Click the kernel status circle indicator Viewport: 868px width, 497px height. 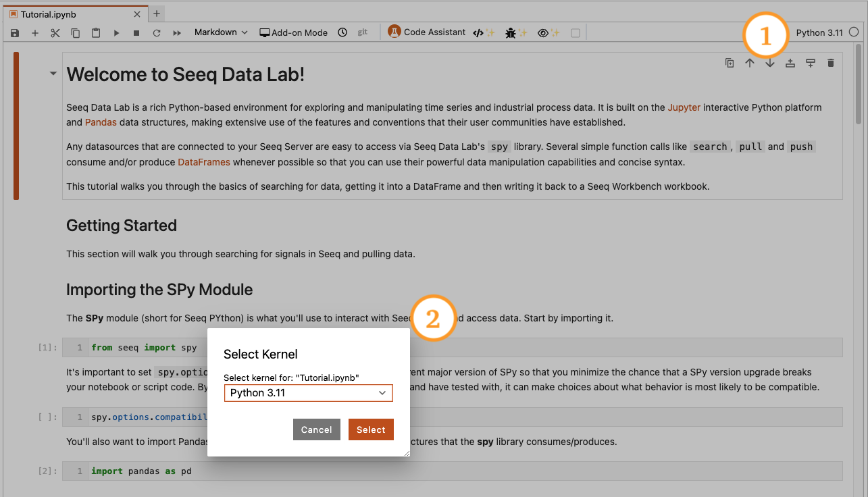(x=854, y=32)
